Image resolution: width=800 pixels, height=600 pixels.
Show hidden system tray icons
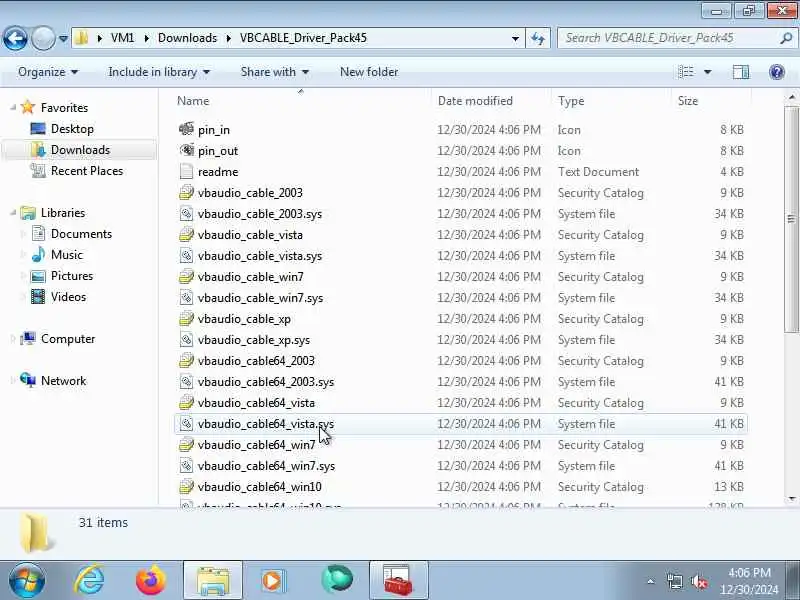coord(651,581)
